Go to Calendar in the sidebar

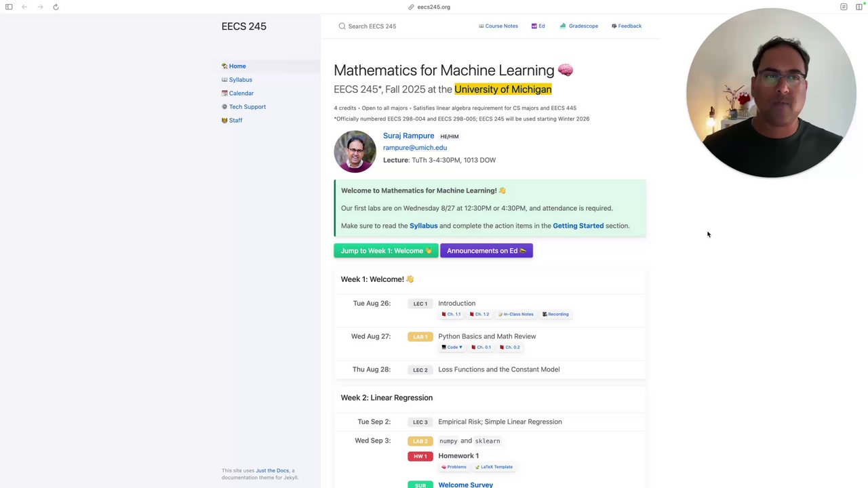pyautogui.click(x=241, y=93)
